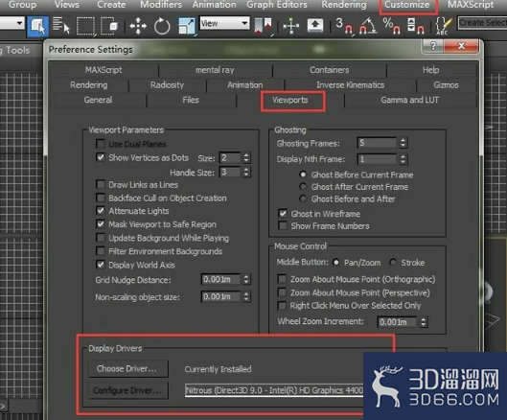Click the Use Pivot Point Center icon

point(264,26)
